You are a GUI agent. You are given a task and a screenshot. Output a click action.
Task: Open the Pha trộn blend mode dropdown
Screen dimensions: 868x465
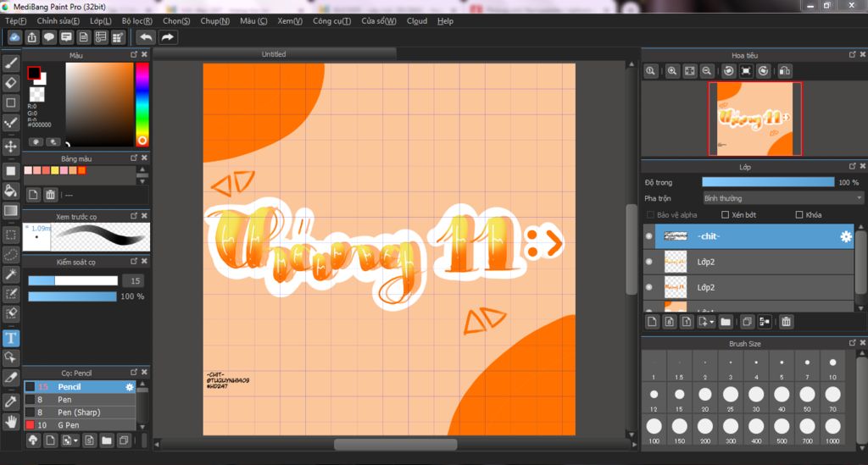point(782,198)
